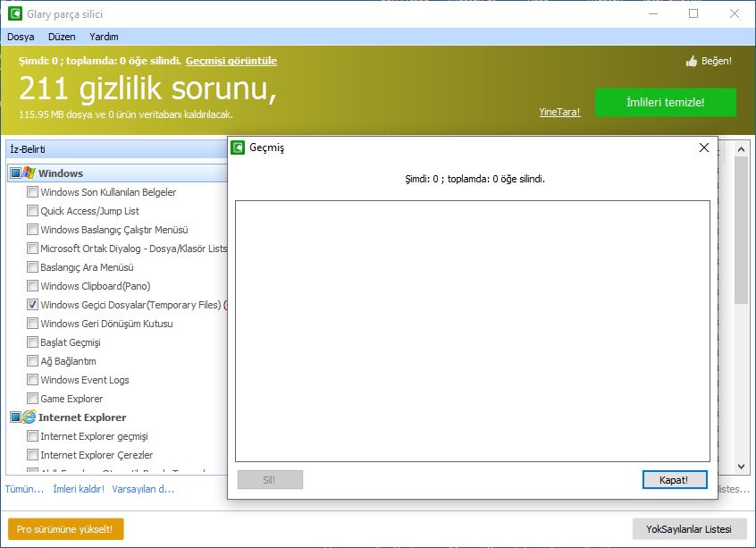Check Microsoft Ortak Diyalog checkbox
The width and height of the screenshot is (756, 548).
(32, 248)
